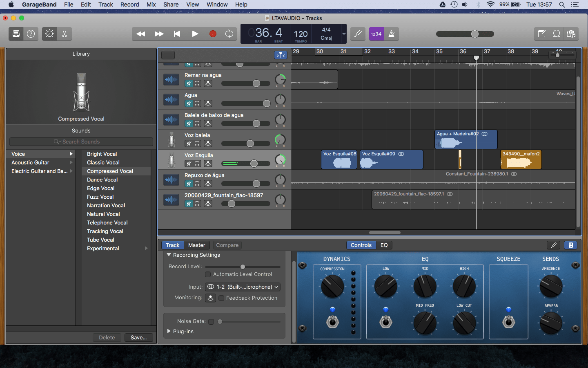Enable Automatic Level Control checkbox
The image size is (588, 368).
point(208,274)
